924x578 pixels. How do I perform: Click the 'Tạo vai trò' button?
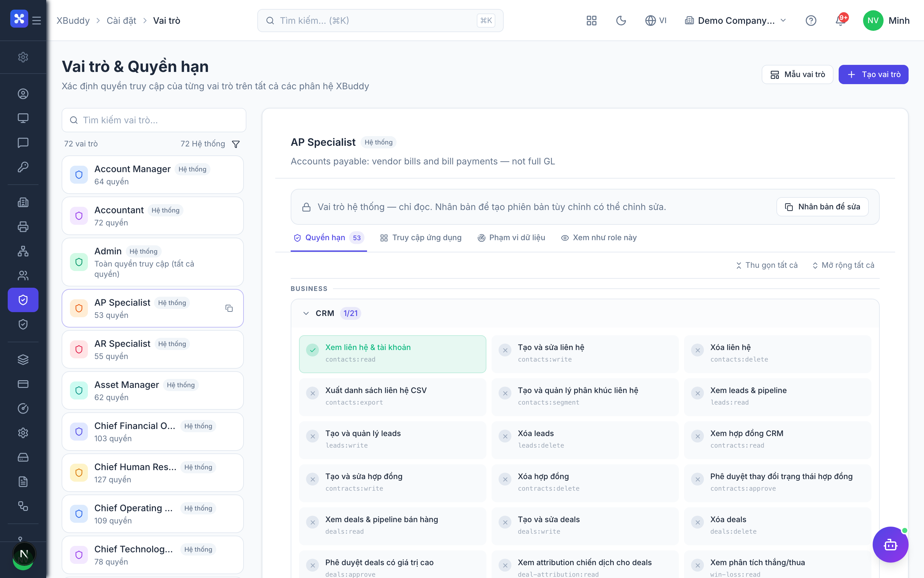tap(873, 74)
